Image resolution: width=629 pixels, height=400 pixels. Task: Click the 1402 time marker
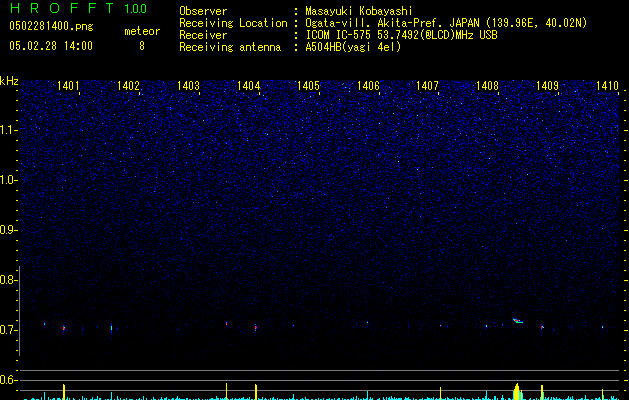(x=128, y=85)
